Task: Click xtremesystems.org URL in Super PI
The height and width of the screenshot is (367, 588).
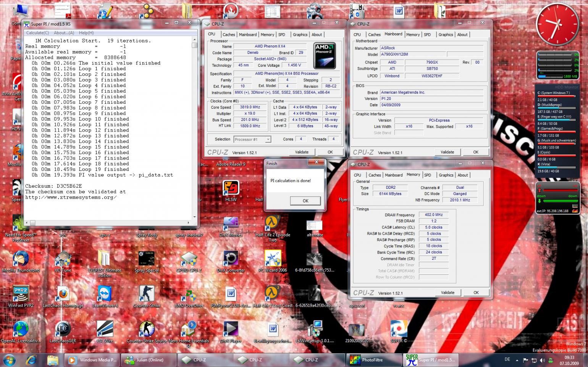Action: [71, 197]
